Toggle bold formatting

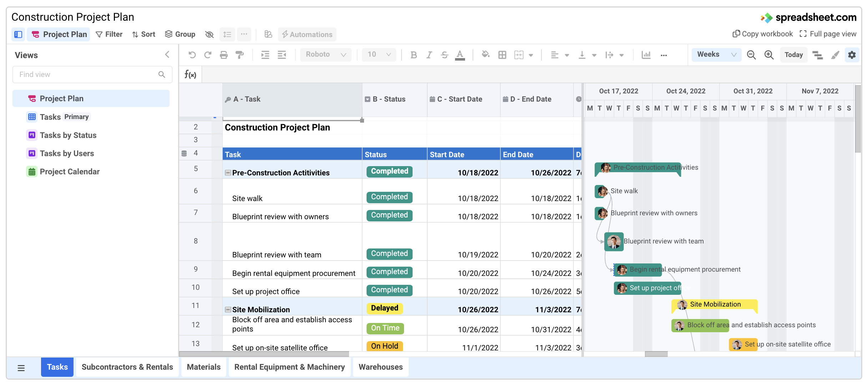(414, 55)
